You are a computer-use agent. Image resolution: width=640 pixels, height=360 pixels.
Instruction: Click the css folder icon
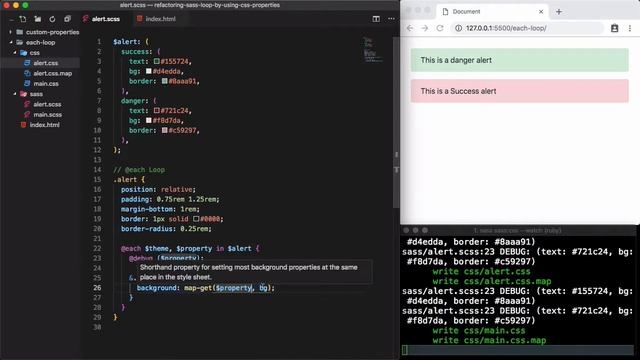point(24,53)
